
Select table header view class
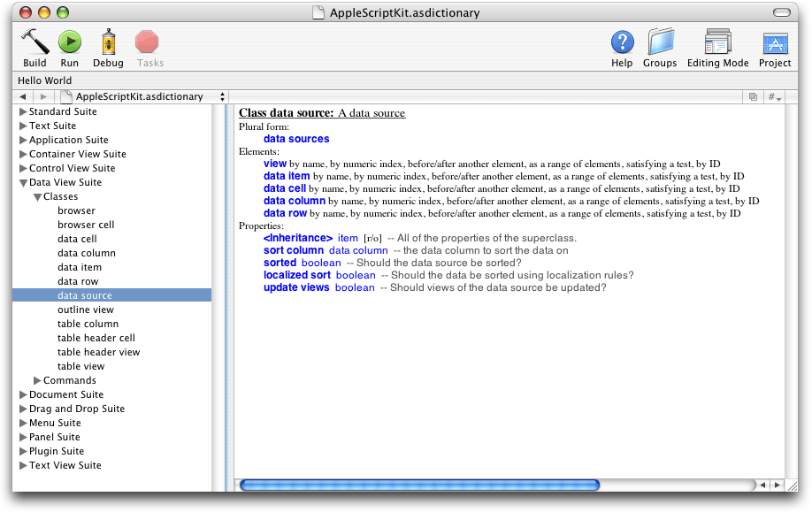[98, 352]
